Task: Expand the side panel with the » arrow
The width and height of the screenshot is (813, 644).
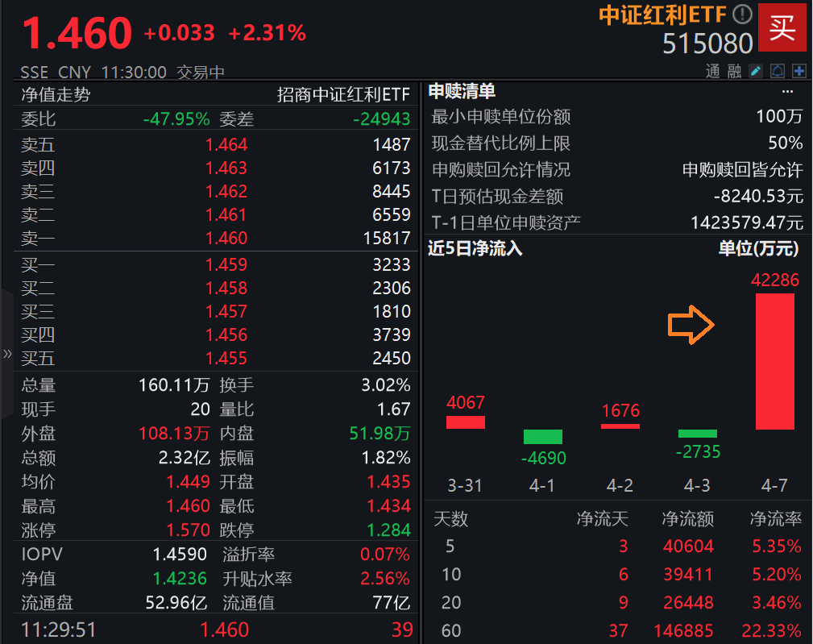Action: 7,354
